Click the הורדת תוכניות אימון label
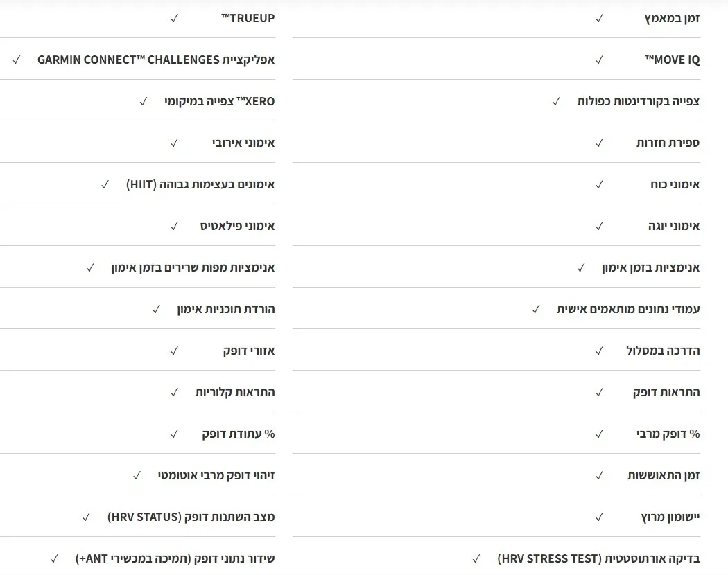The height and width of the screenshot is (575, 728). pos(226,309)
